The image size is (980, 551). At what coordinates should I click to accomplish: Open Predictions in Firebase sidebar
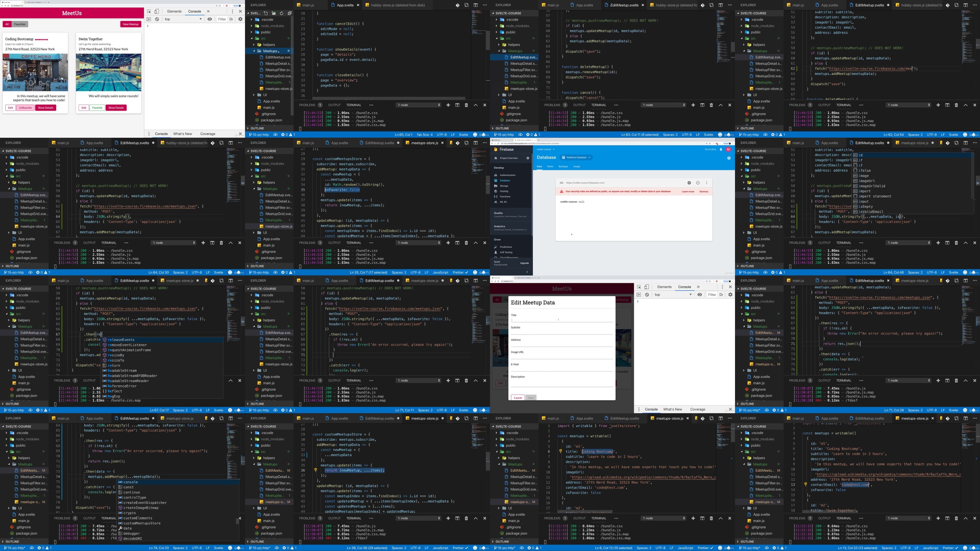pos(506,247)
